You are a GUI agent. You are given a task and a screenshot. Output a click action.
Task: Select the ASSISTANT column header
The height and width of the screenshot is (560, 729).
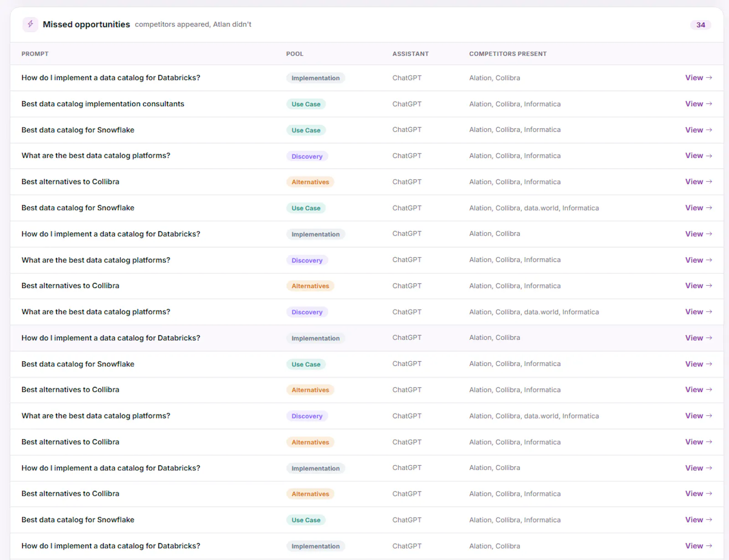[411, 54]
